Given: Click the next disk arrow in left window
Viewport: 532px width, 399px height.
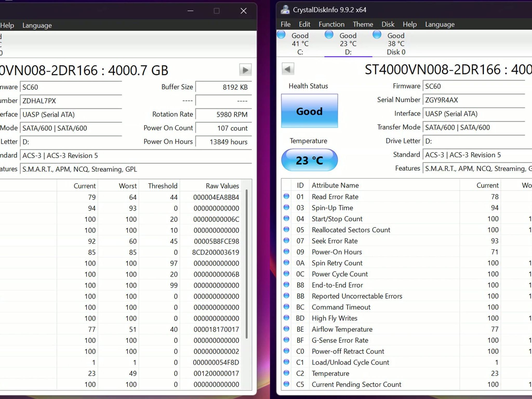Looking at the screenshot, I should pos(245,70).
